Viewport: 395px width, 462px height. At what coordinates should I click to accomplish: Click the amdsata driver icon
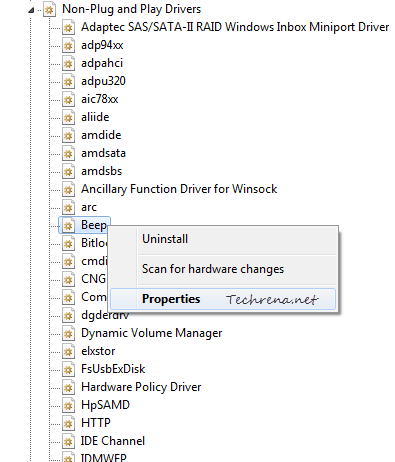(x=68, y=153)
